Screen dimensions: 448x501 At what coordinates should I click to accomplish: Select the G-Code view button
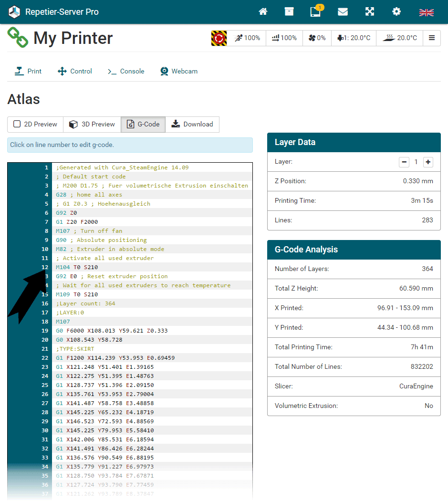(x=143, y=125)
